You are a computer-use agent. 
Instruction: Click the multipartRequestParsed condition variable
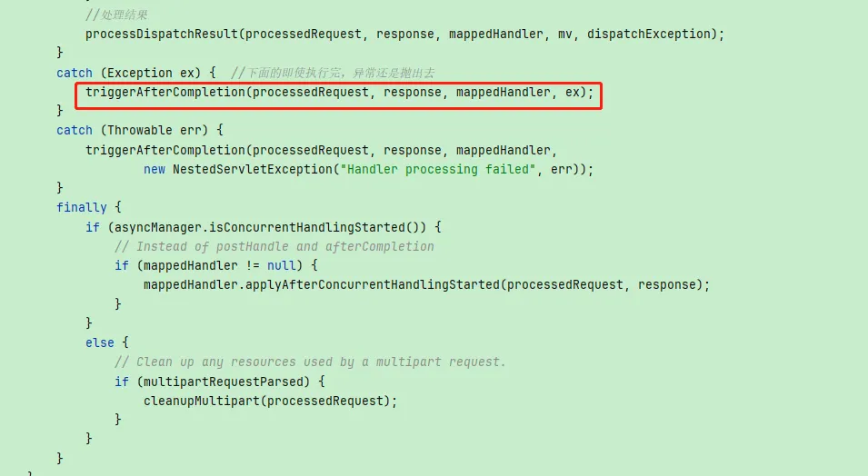(223, 382)
